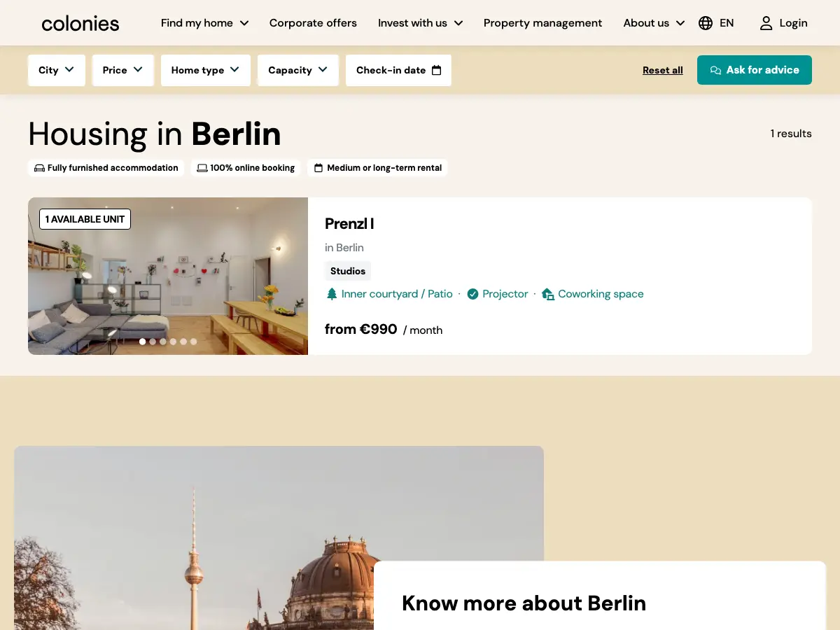Click the user profile icon beside Login
Viewport: 840px width, 630px height.
pos(766,23)
